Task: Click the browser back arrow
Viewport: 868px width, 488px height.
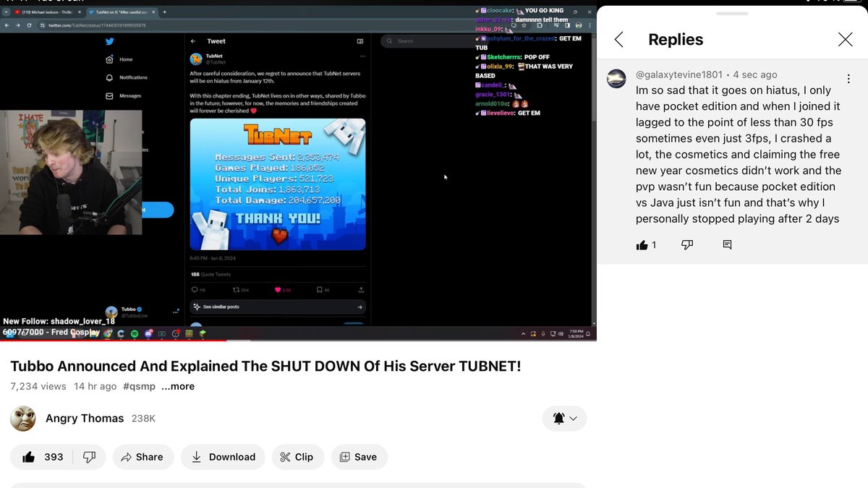Action: pyautogui.click(x=7, y=25)
